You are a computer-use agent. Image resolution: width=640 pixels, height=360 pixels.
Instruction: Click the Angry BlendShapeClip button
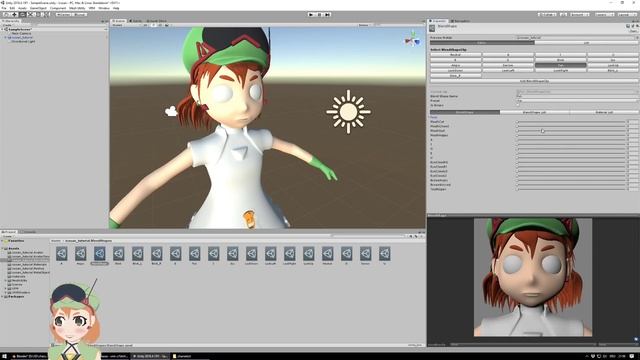click(455, 65)
